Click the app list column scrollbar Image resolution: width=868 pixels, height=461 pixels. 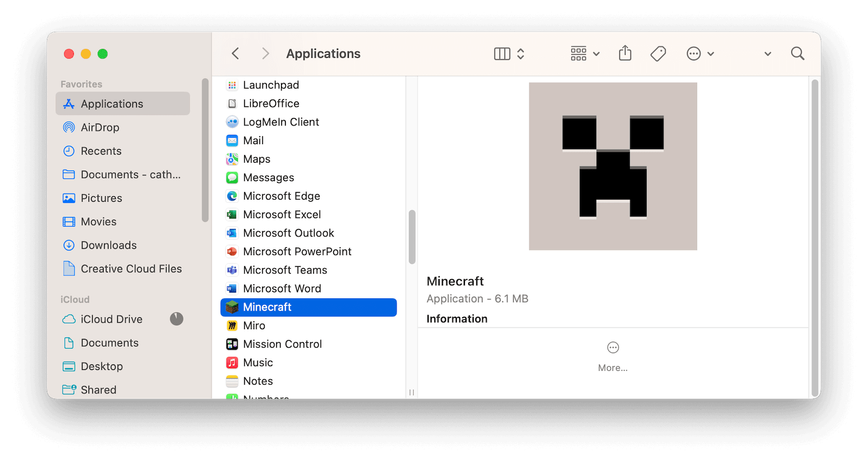point(412,237)
